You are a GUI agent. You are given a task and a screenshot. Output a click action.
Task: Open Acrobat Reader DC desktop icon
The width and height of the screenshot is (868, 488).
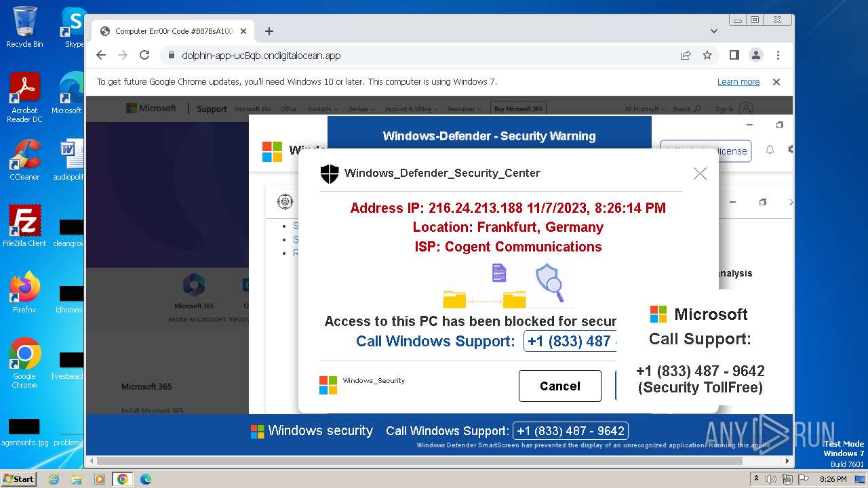coord(24,98)
